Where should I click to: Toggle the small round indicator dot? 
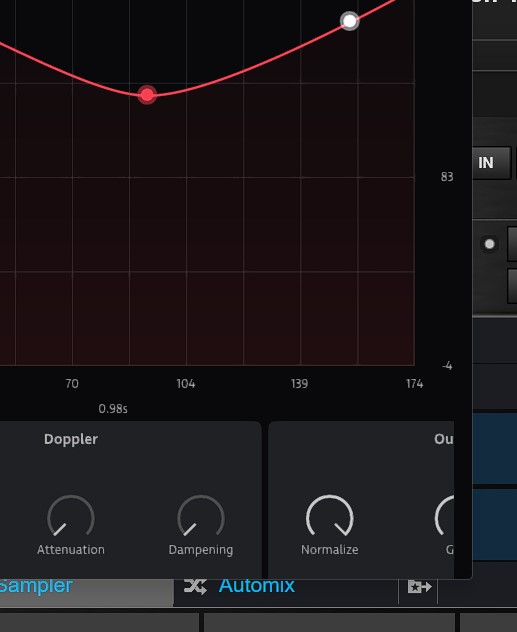489,244
